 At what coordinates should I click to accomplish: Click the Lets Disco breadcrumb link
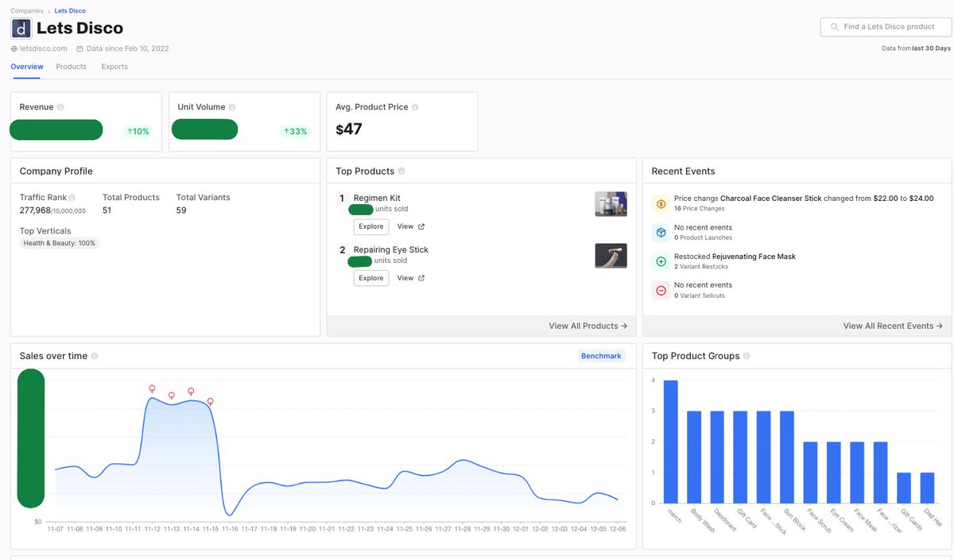pyautogui.click(x=70, y=11)
